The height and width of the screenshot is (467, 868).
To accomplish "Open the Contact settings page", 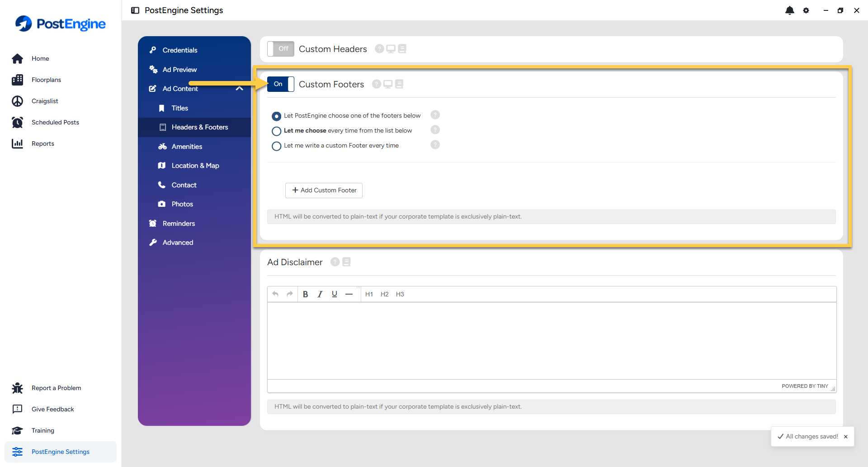I will tap(194, 185).
